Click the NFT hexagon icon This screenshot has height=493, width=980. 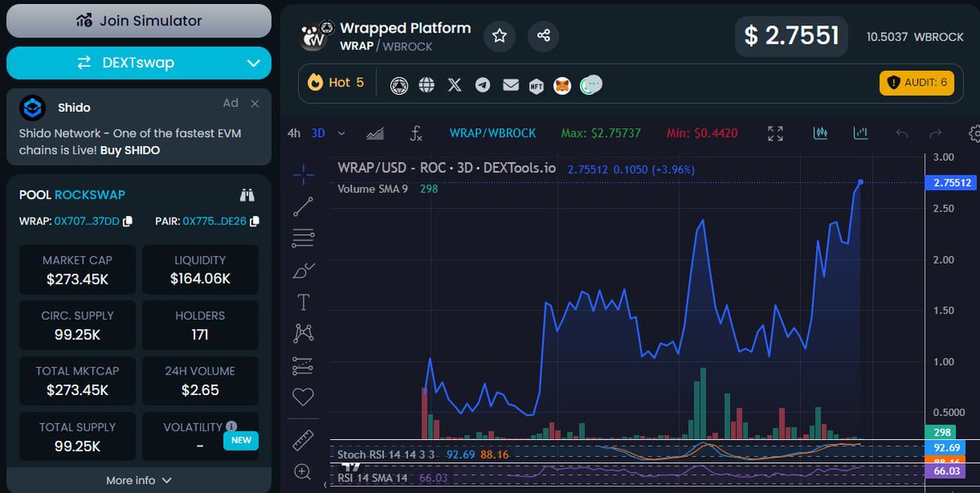coord(537,85)
